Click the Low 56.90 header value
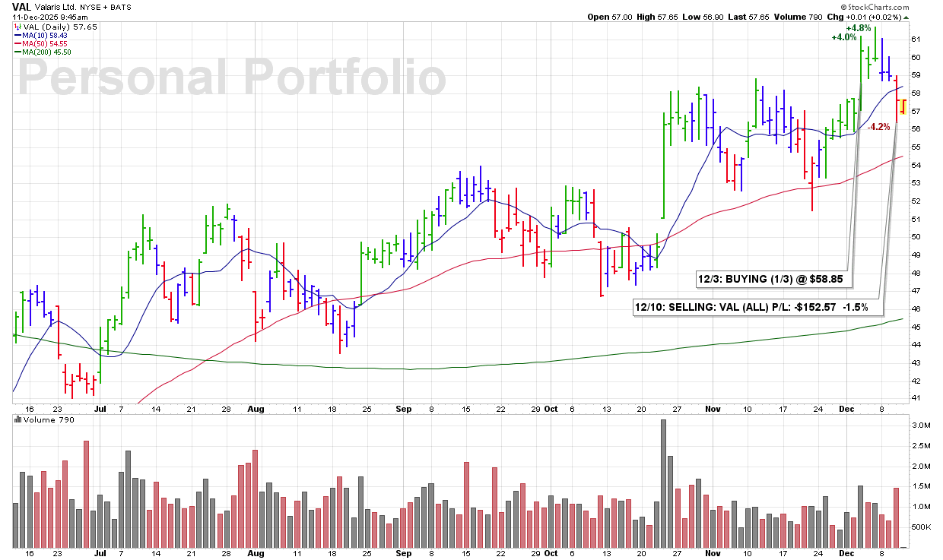943x560 pixels. point(704,17)
